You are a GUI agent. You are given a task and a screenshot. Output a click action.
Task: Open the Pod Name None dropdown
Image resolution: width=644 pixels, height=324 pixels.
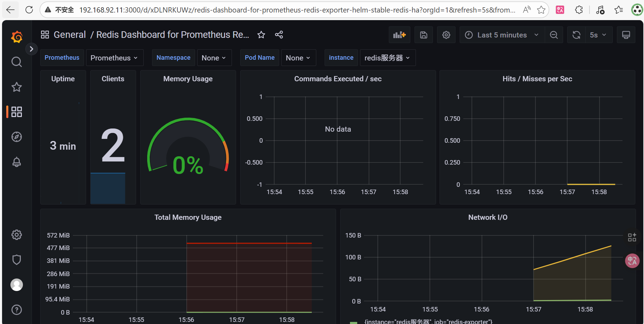(299, 58)
